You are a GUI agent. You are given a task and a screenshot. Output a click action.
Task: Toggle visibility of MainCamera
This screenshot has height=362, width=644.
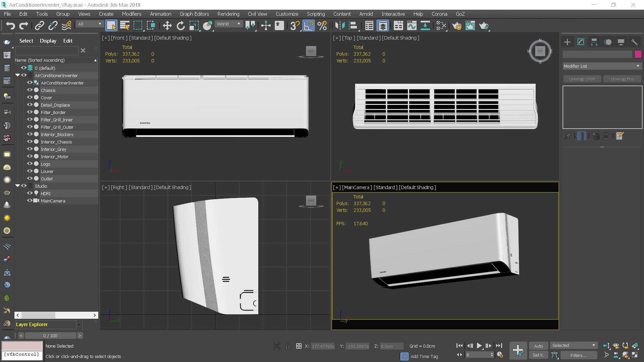click(x=30, y=201)
